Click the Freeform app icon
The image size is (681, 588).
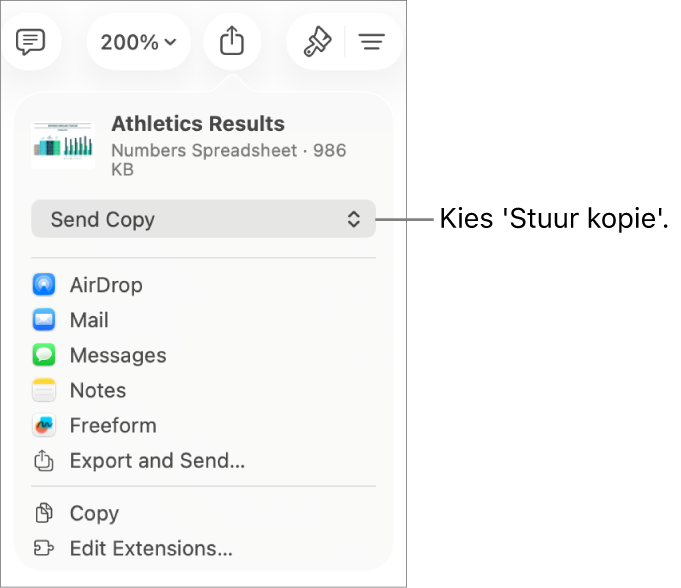point(44,425)
